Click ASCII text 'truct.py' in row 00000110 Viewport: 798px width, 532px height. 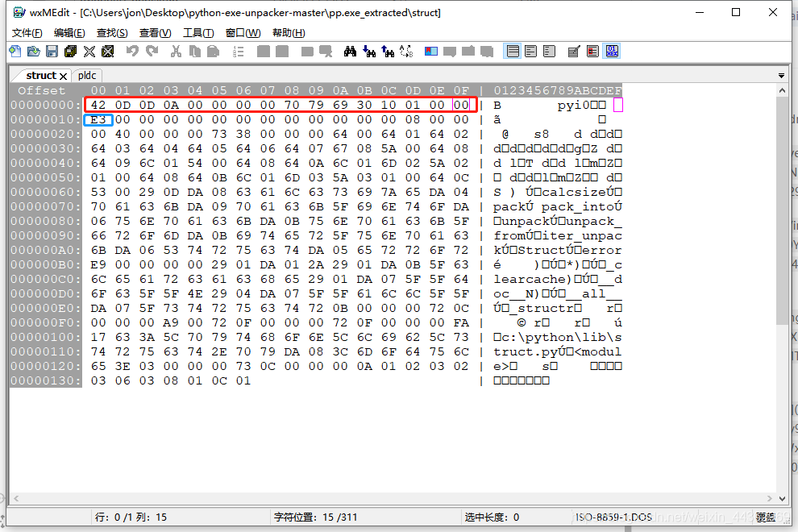pos(526,351)
